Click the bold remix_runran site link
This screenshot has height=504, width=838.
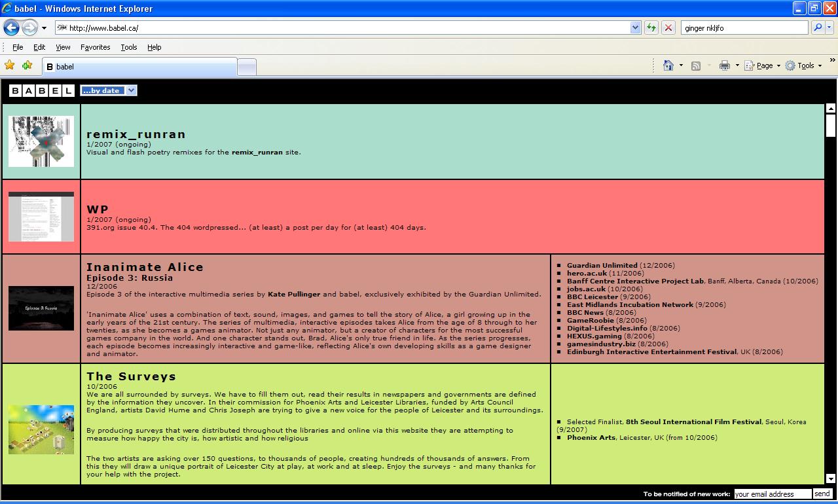click(x=257, y=152)
